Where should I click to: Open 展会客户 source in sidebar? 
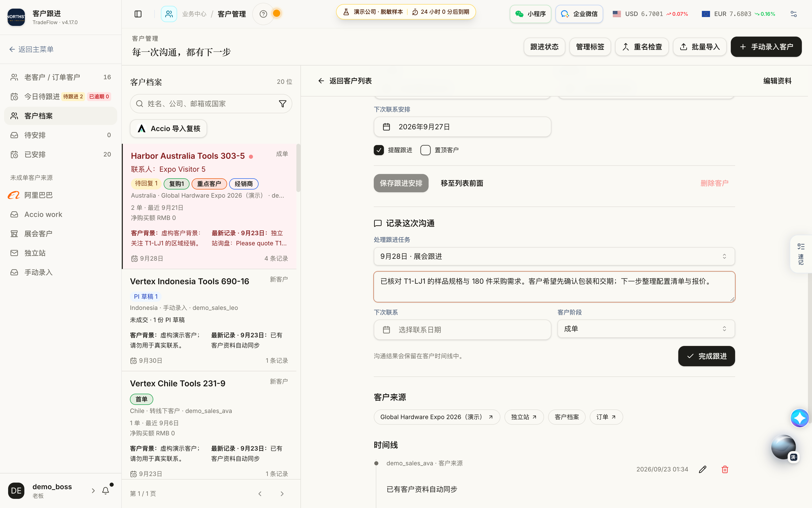60,233
